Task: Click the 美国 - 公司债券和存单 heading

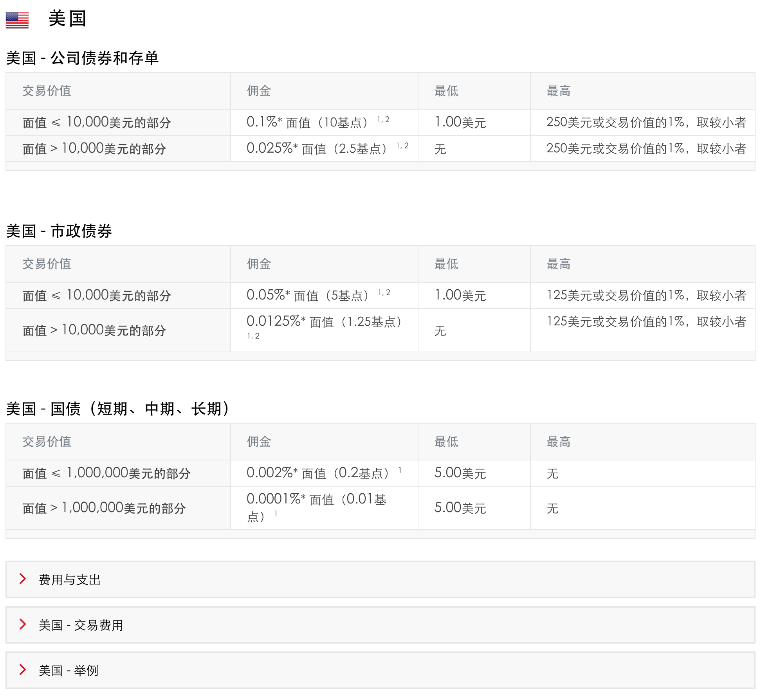Action: tap(82, 58)
